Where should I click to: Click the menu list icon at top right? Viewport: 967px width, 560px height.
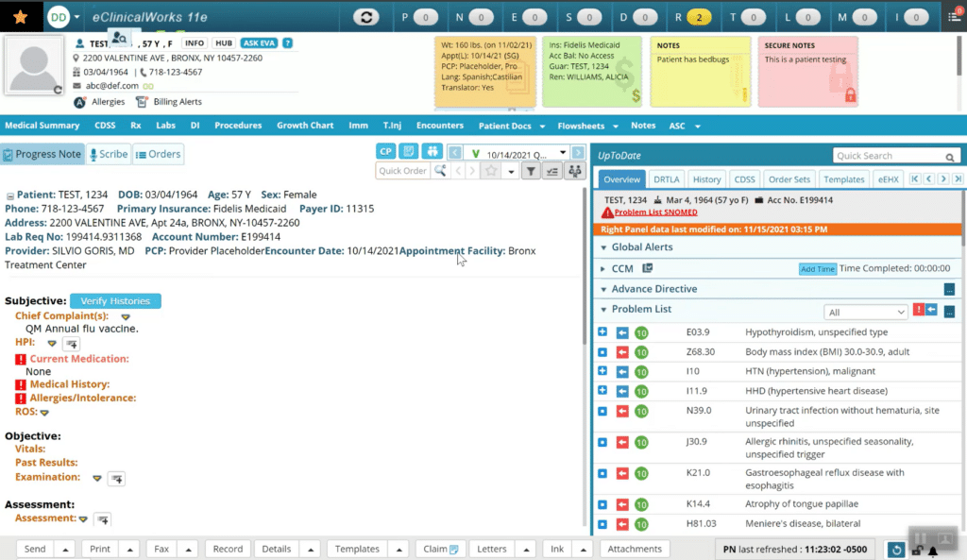(956, 17)
